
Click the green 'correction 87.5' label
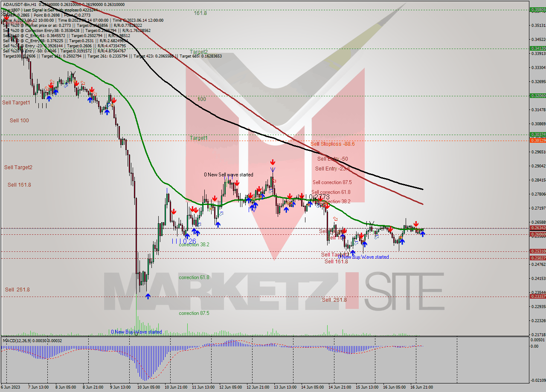coord(194,313)
